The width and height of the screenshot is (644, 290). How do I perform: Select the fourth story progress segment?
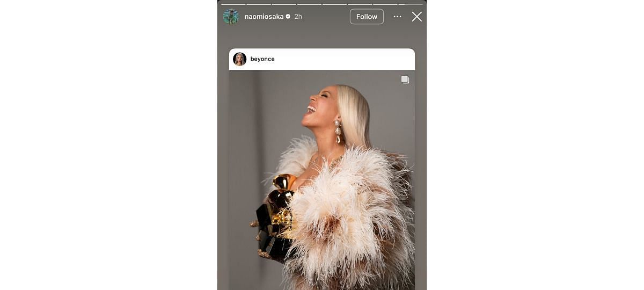pos(309,4)
